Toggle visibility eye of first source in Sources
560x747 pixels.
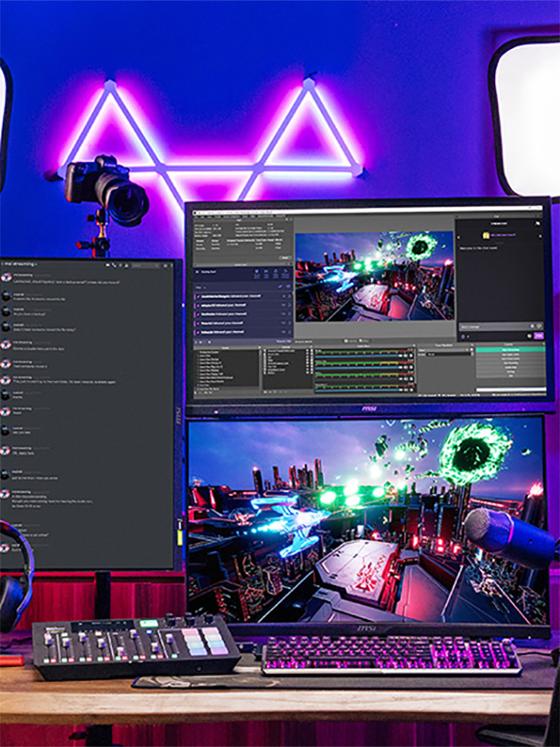307,352
